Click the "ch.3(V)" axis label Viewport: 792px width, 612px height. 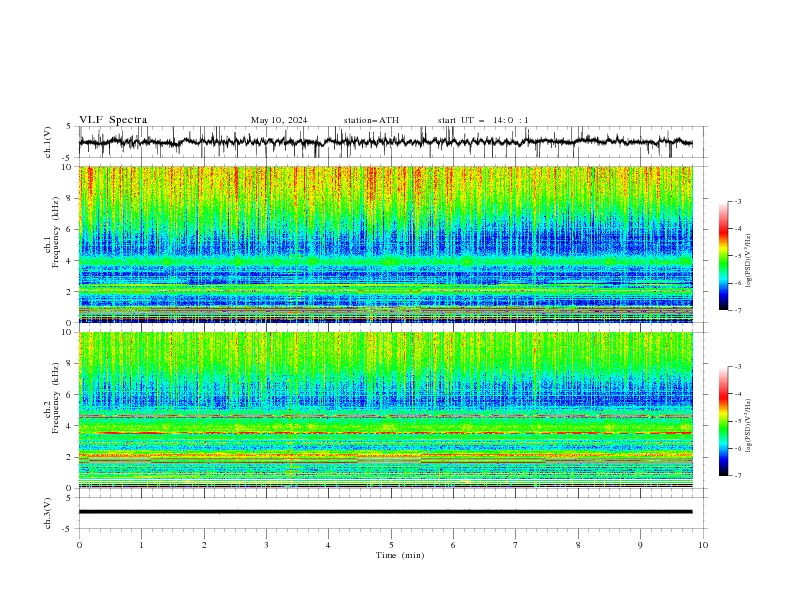tap(48, 513)
